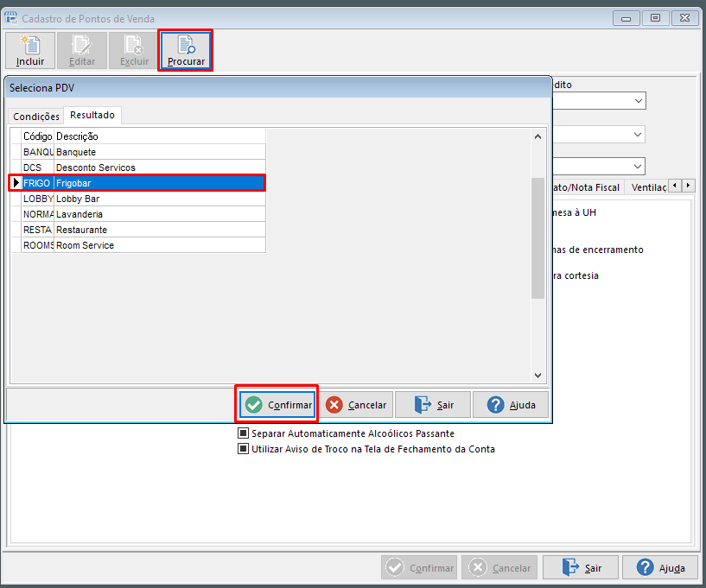The width and height of the screenshot is (706, 588).
Task: Click the Incluir toolbar icon
Action: [30, 50]
